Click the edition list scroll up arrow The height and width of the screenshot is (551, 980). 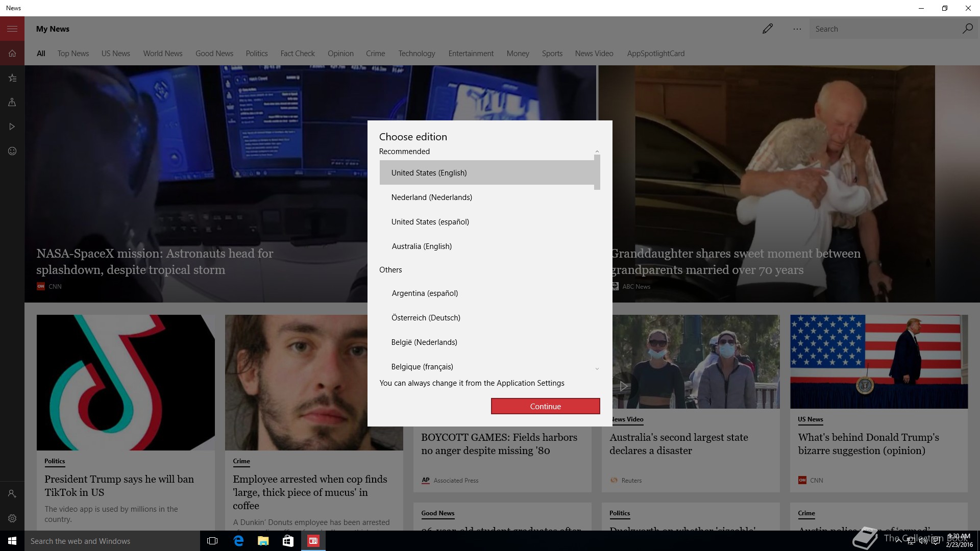pos(597,152)
